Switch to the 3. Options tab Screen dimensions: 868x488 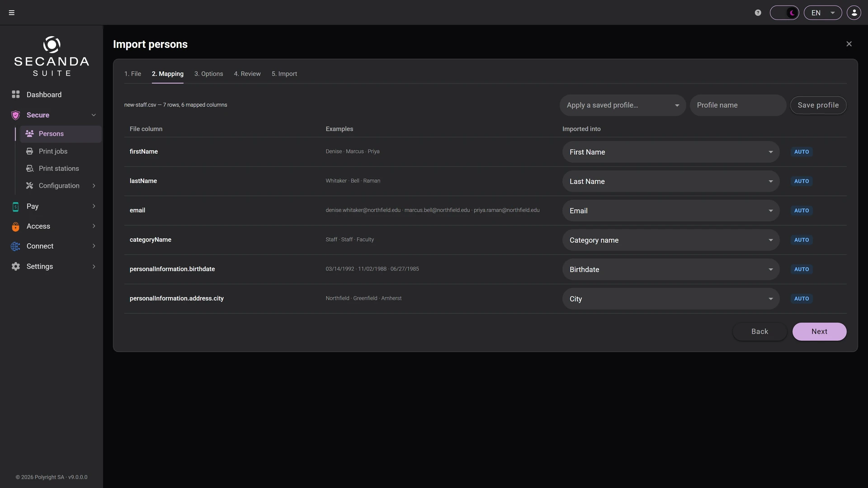point(209,74)
